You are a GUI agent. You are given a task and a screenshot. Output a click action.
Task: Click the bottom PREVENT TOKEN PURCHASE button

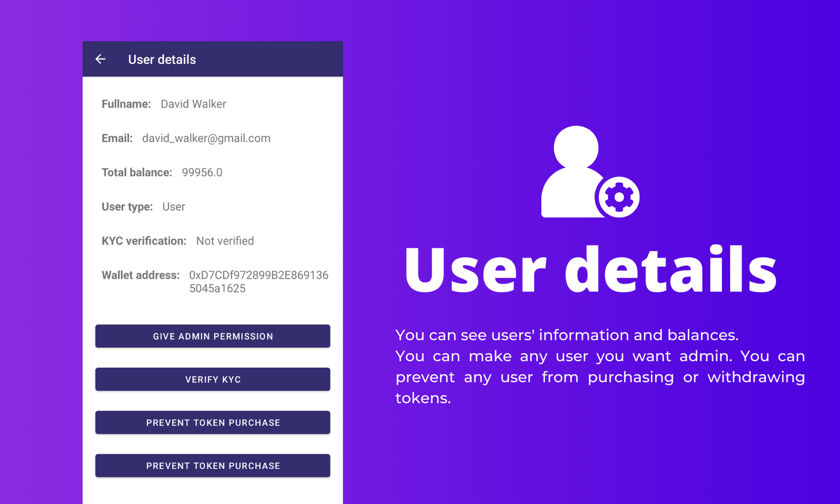(212, 465)
